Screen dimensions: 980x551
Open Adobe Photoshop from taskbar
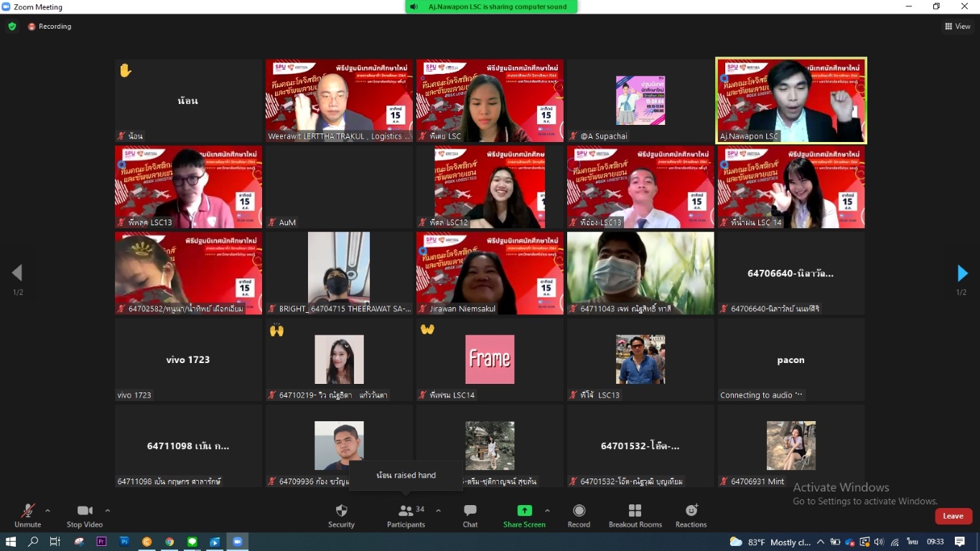pos(124,542)
